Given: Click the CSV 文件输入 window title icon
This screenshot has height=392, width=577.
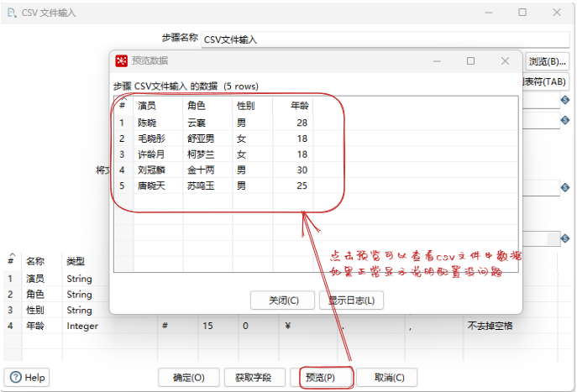Looking at the screenshot, I should click(x=12, y=13).
